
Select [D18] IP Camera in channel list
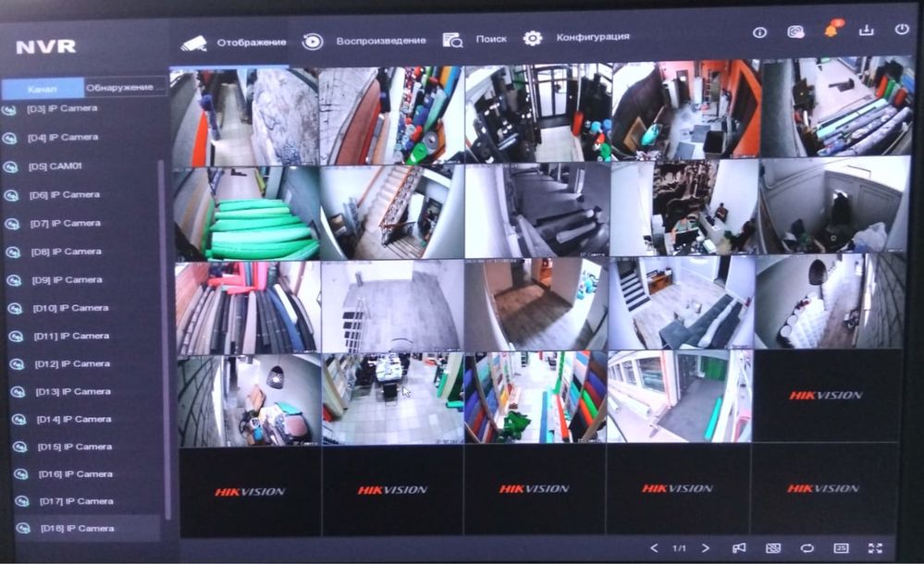(87, 528)
